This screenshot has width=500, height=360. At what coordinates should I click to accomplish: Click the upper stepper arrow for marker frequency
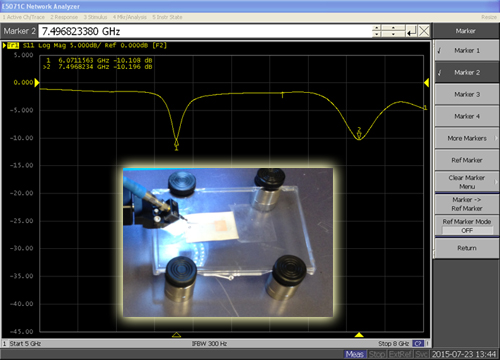click(377, 28)
